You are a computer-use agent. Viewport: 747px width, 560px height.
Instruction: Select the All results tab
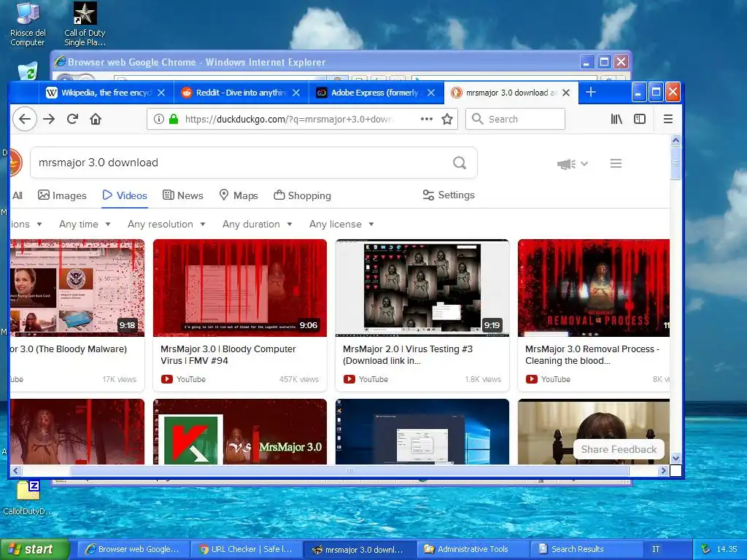tap(18, 195)
